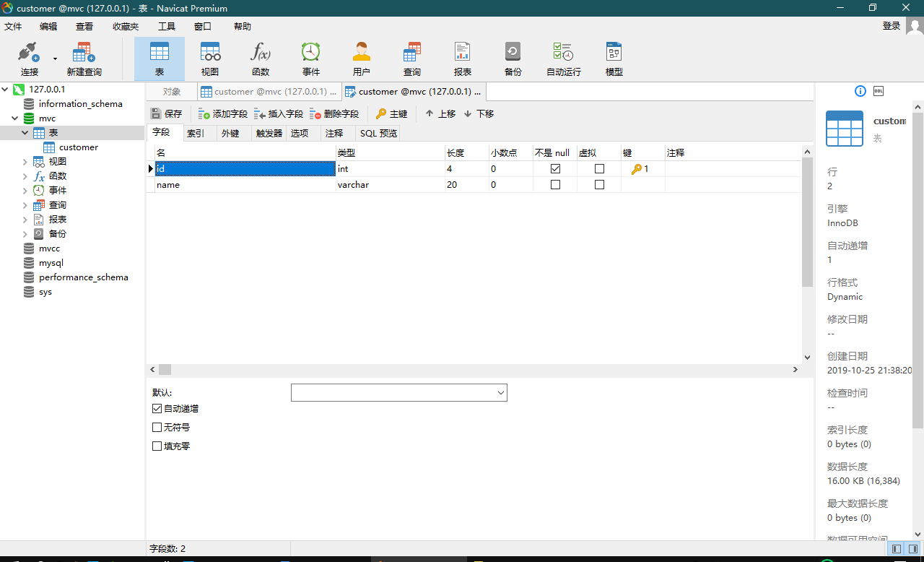Click the 主键 primary key button
924x562 pixels.
tap(392, 113)
